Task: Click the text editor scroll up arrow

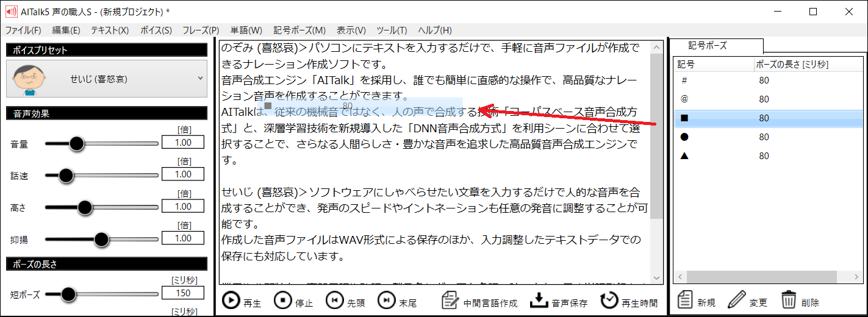Action: pyautogui.click(x=656, y=47)
